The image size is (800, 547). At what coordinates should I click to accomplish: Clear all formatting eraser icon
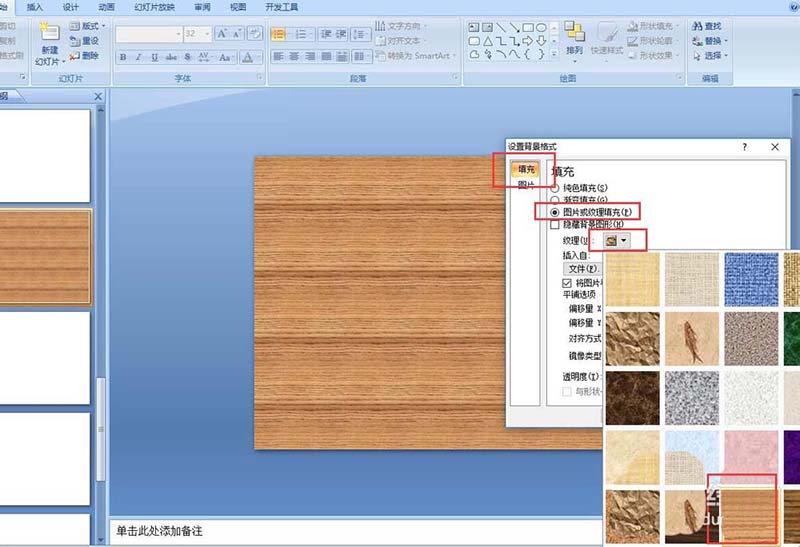255,34
